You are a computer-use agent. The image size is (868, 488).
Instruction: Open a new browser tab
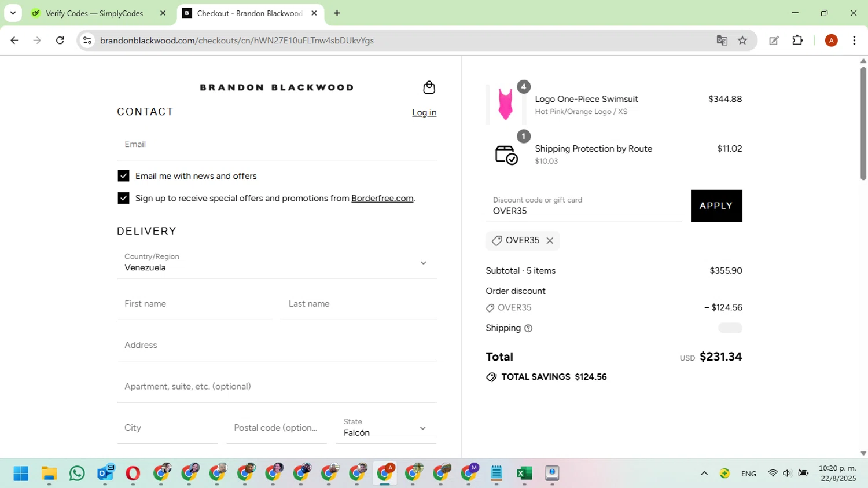coord(337,13)
